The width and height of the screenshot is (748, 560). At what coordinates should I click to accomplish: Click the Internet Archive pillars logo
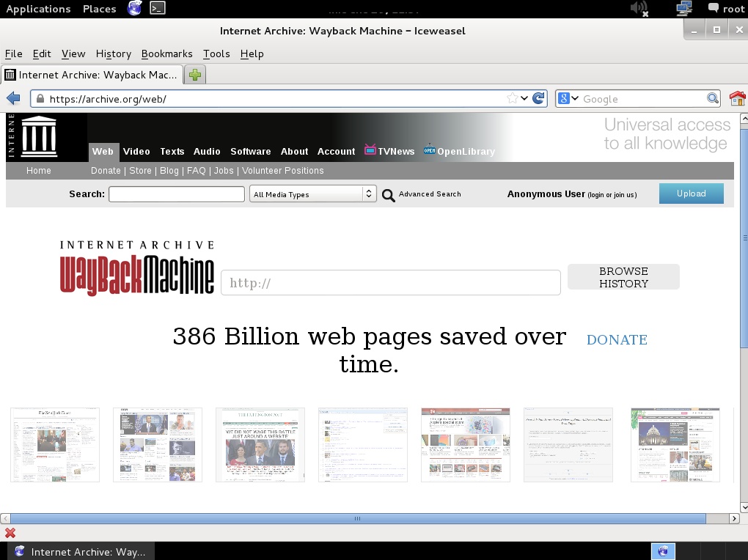click(x=39, y=136)
